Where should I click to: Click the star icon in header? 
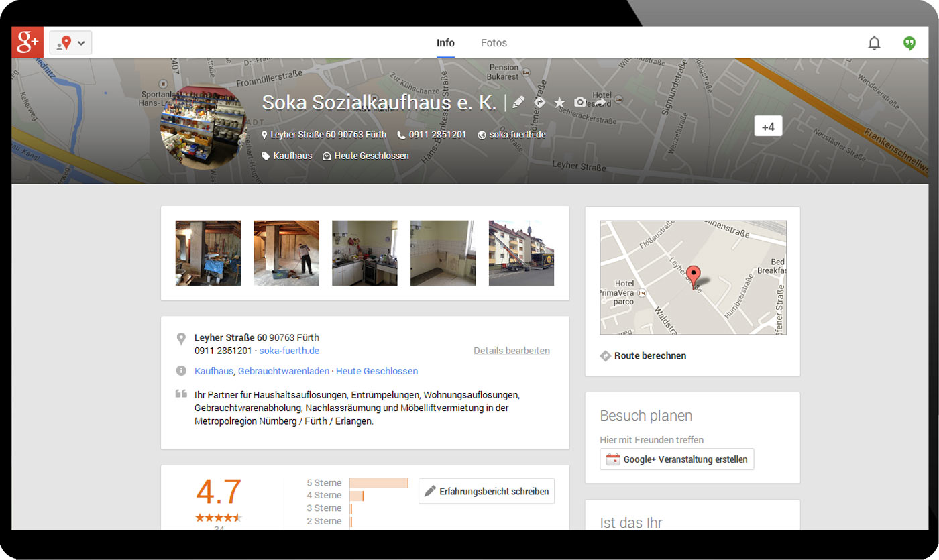click(559, 102)
